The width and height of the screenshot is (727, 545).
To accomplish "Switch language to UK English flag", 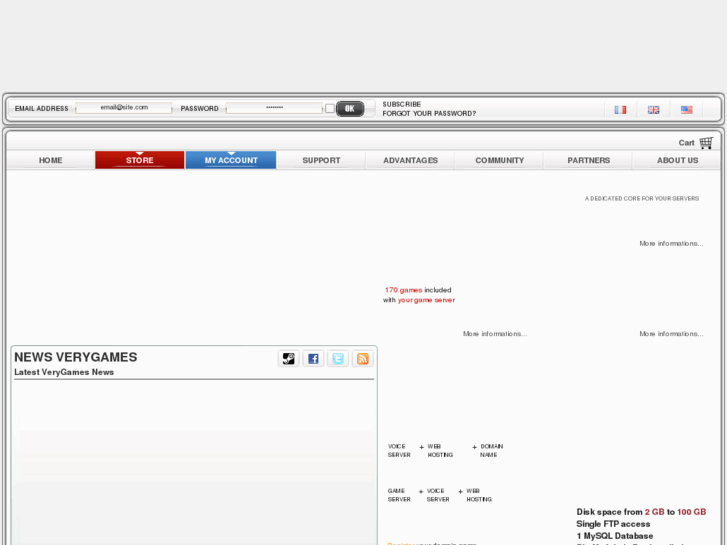I will [654, 110].
